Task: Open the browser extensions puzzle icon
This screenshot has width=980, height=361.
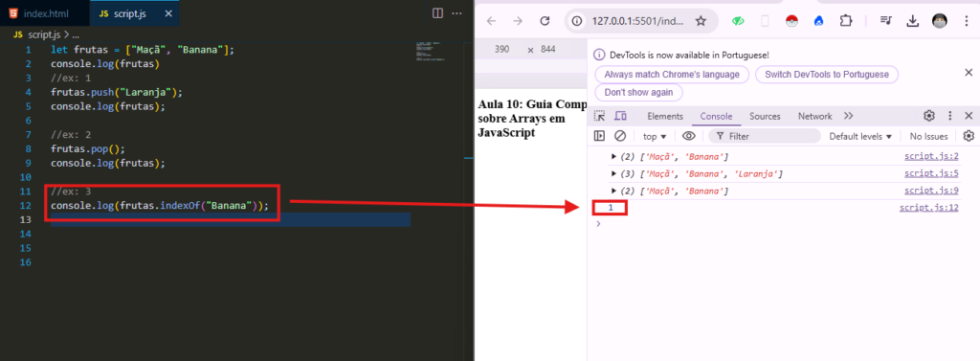Action: tap(846, 21)
